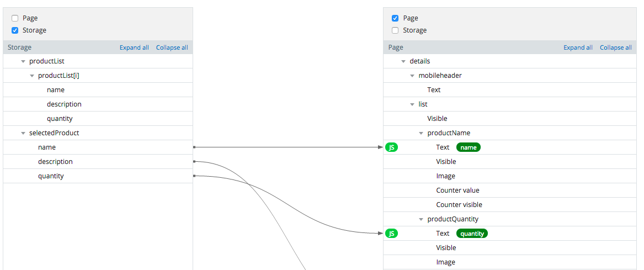Uncheck the Storage checkbox in left panel
644x270 pixels.
click(x=15, y=30)
